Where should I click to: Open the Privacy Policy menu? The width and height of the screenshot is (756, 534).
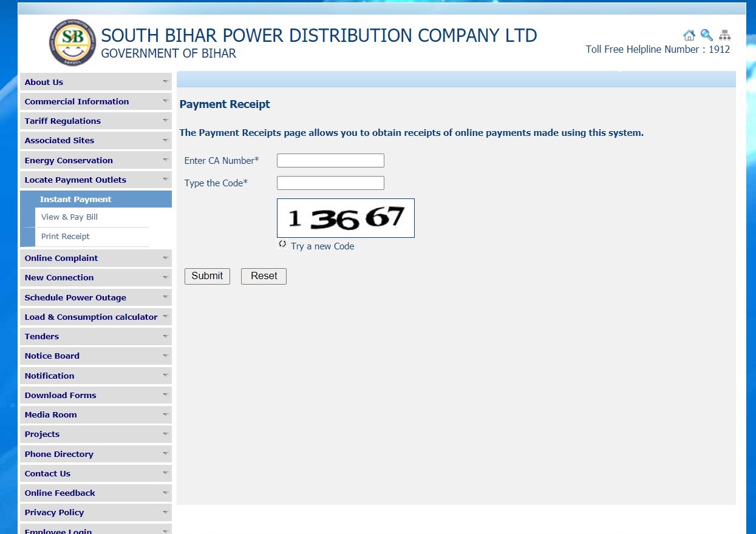pos(96,512)
